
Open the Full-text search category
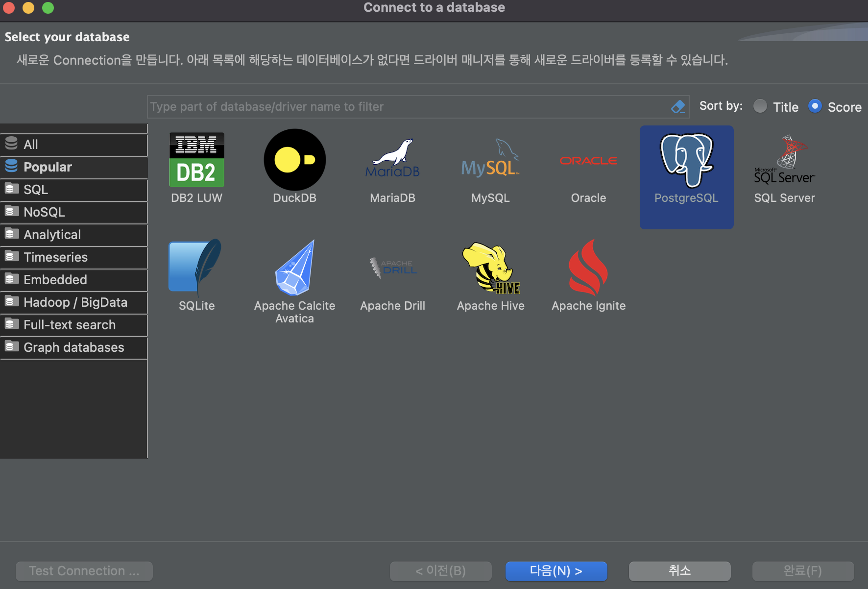[x=73, y=325]
